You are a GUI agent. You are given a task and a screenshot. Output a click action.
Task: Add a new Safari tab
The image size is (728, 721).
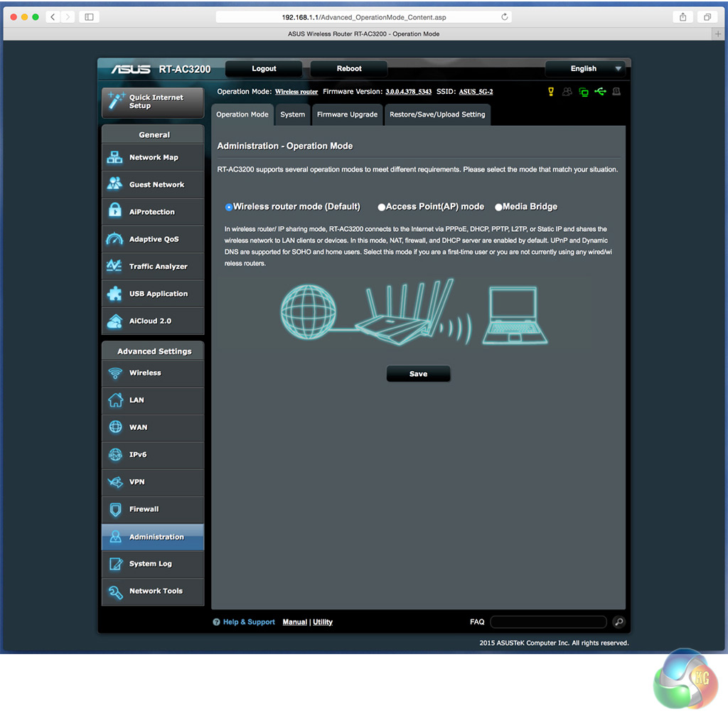tap(718, 34)
